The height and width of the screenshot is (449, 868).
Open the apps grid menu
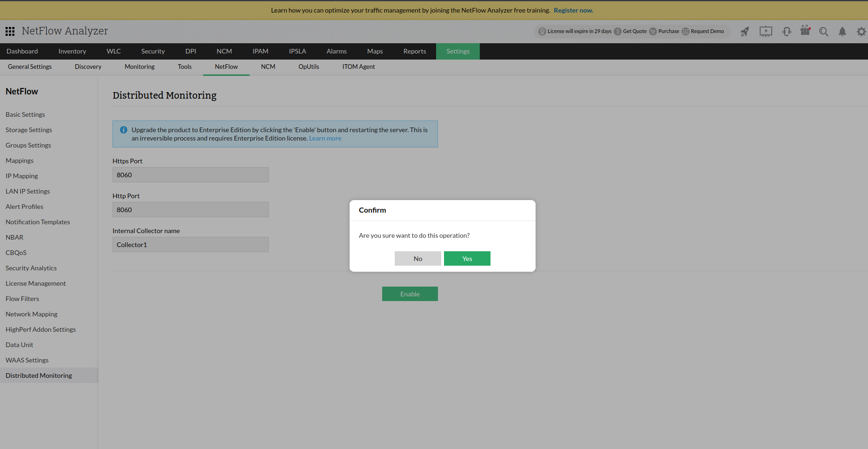tap(10, 31)
